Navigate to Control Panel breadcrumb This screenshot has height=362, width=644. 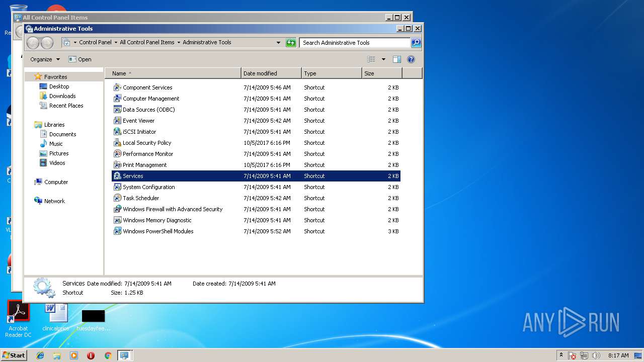click(95, 43)
